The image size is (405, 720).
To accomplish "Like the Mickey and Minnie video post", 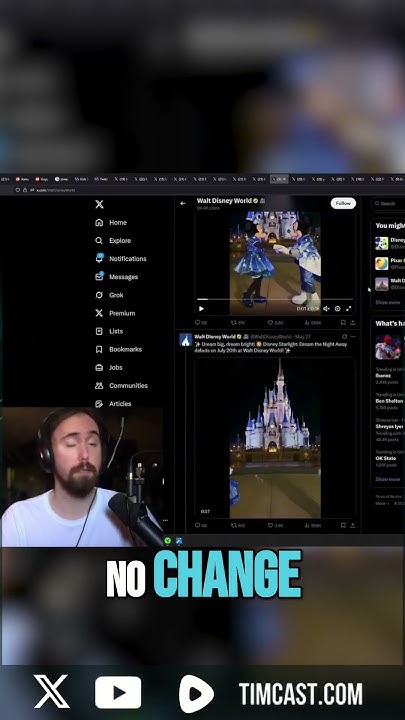I will [x=275, y=323].
